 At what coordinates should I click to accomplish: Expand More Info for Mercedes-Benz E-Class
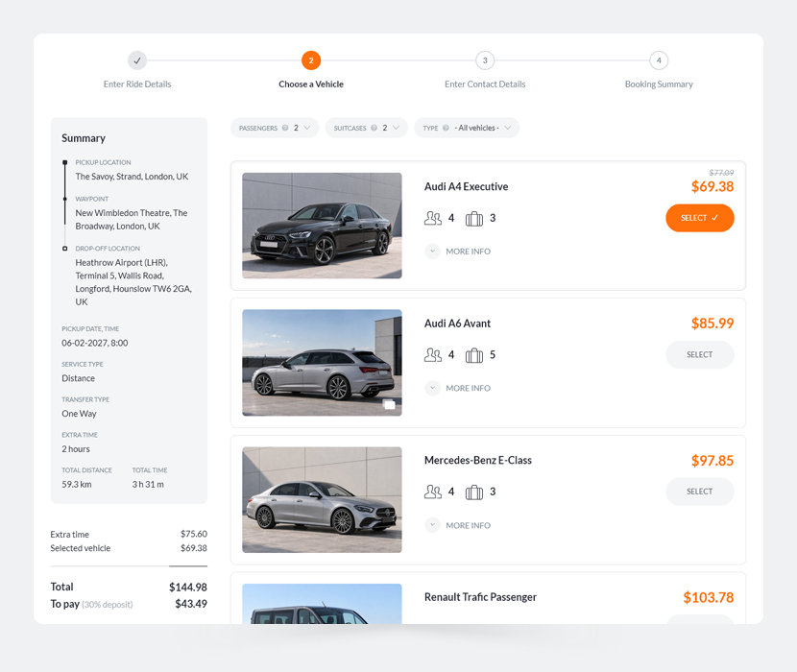click(x=458, y=525)
